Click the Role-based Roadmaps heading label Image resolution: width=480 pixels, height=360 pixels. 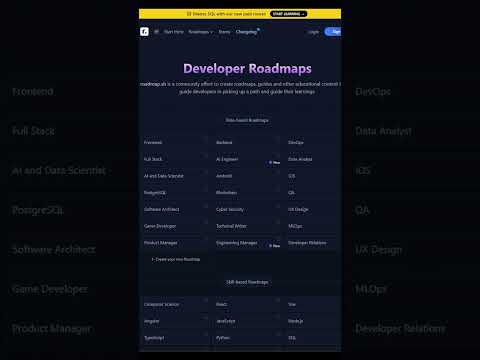click(247, 120)
